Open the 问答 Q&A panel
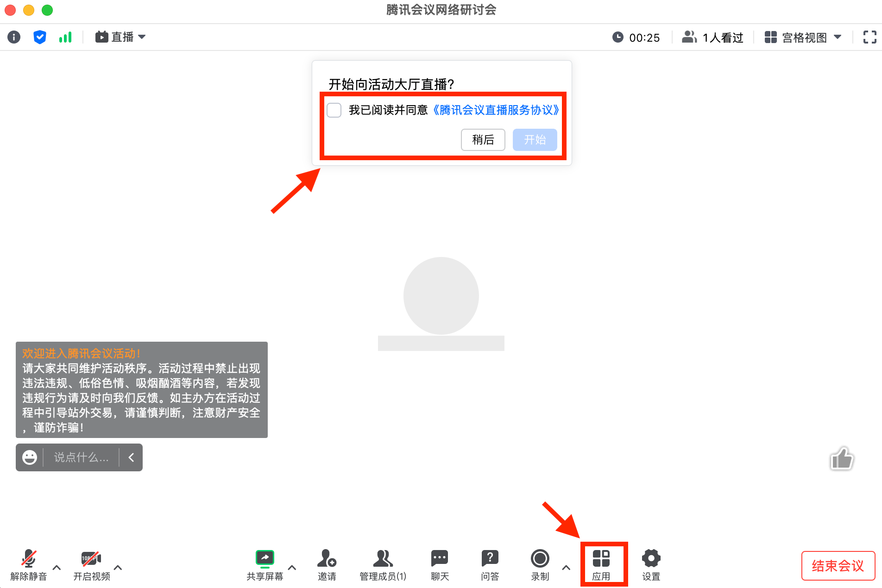 tap(490, 565)
